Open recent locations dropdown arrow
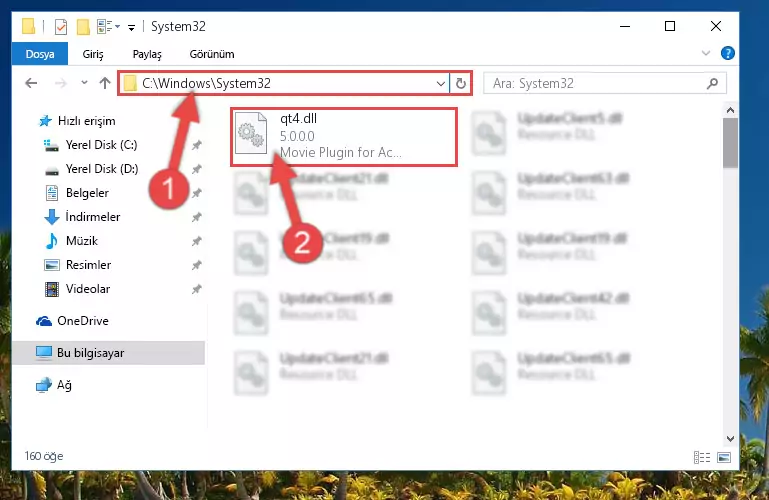This screenshot has height=500, width=769. tap(84, 82)
